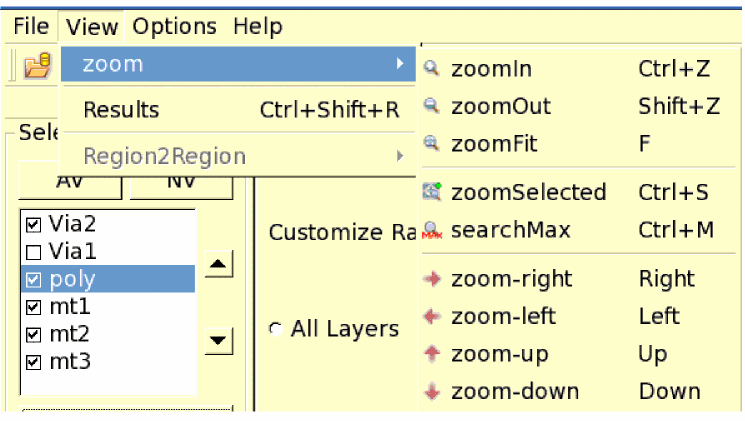
Task: Open the Options menu
Action: pyautogui.click(x=174, y=27)
